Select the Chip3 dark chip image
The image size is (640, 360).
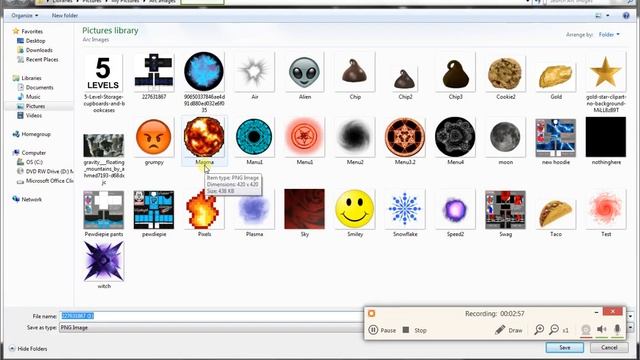(455, 73)
